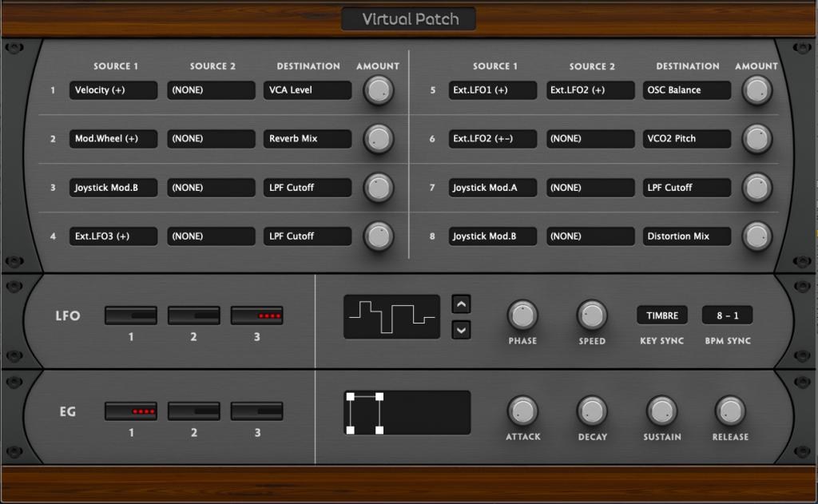
Task: Click the 8 - 1 BPM sync button
Action: pyautogui.click(x=727, y=315)
